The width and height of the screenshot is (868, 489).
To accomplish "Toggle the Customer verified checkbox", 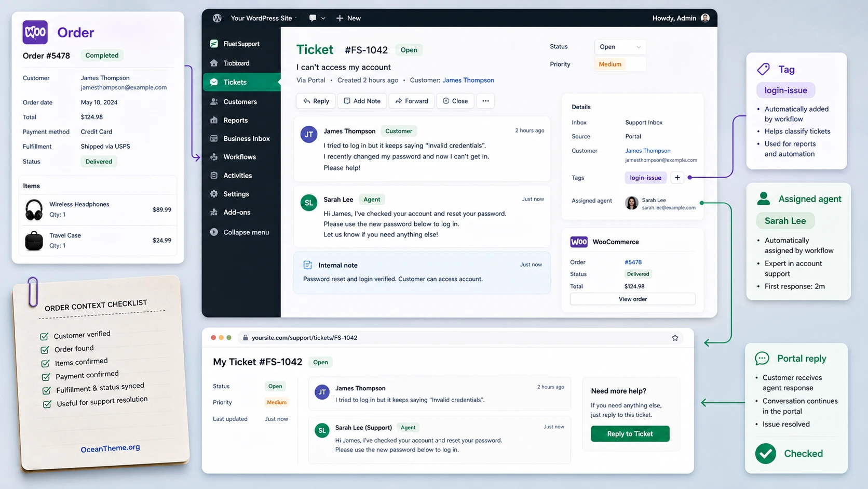I will tap(44, 336).
